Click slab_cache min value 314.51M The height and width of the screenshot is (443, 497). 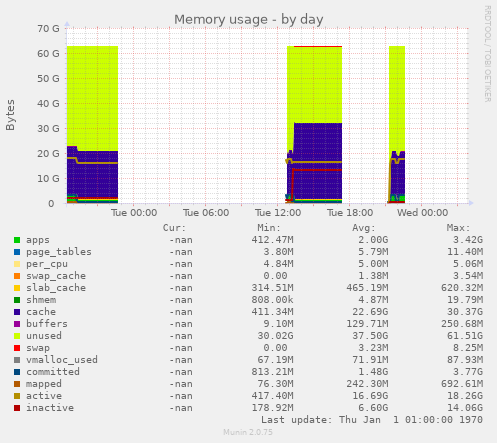(x=272, y=288)
